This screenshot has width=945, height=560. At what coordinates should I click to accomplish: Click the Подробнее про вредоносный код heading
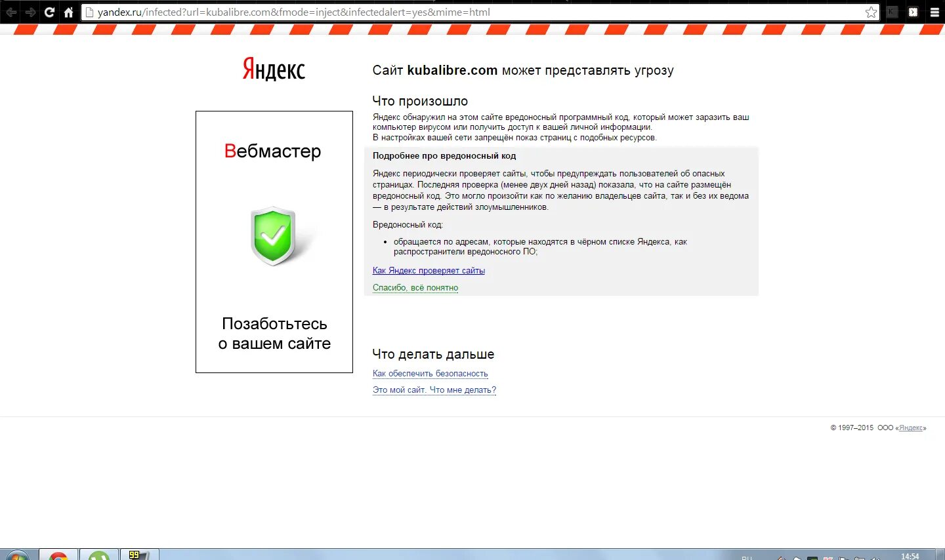coord(444,156)
